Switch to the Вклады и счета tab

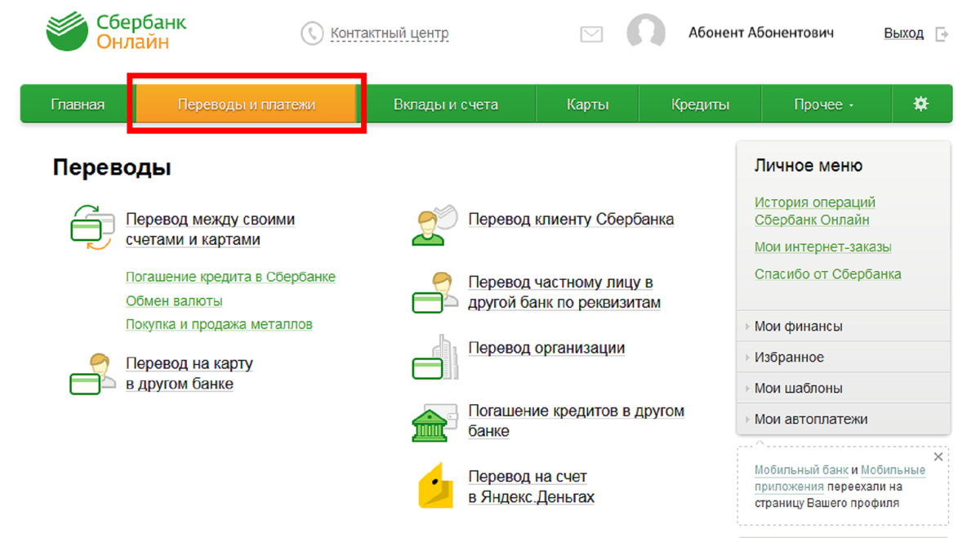click(446, 104)
